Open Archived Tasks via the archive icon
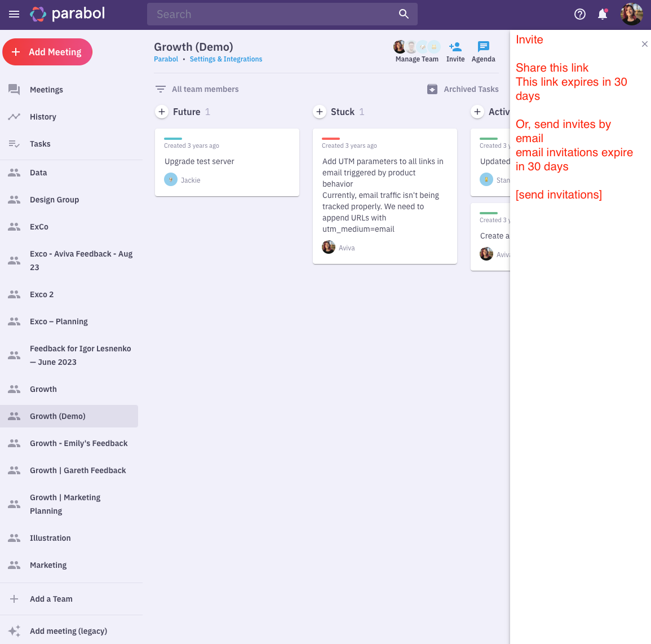Image resolution: width=651 pixels, height=644 pixels. [432, 89]
